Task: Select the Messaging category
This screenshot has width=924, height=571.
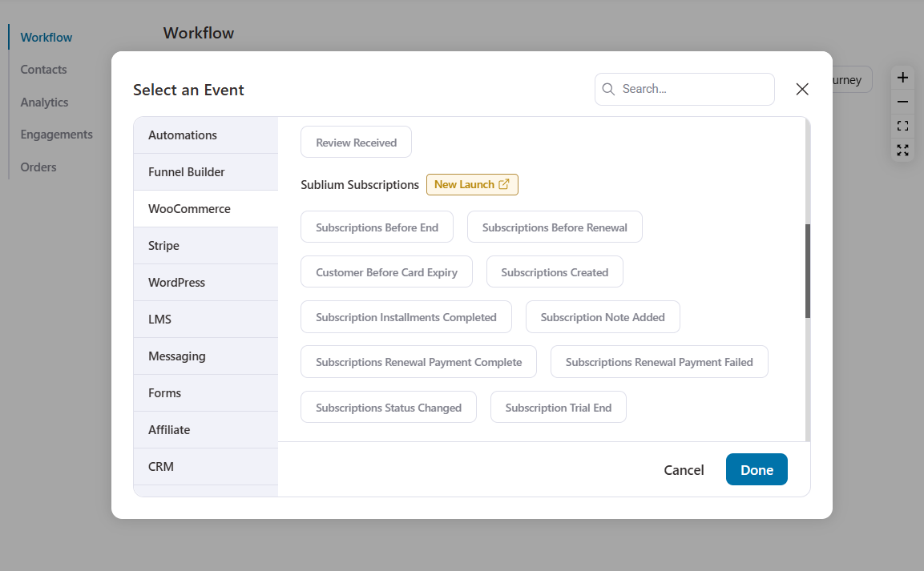Action: (206, 356)
